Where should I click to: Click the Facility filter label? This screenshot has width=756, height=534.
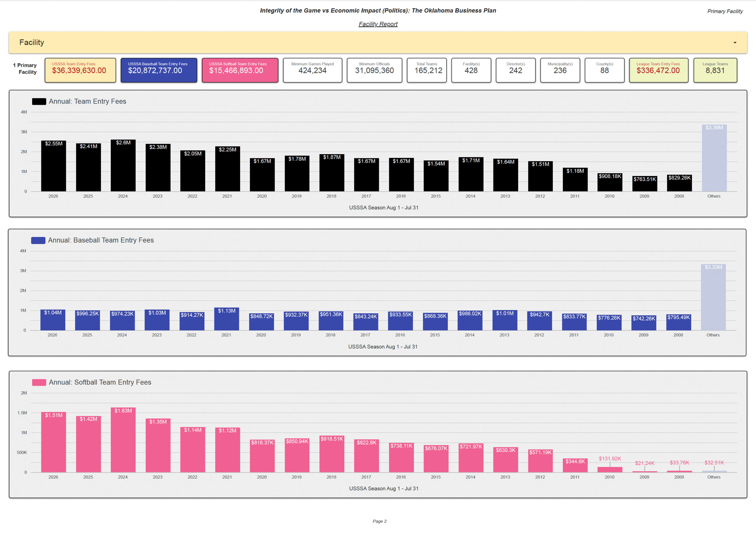[32, 43]
